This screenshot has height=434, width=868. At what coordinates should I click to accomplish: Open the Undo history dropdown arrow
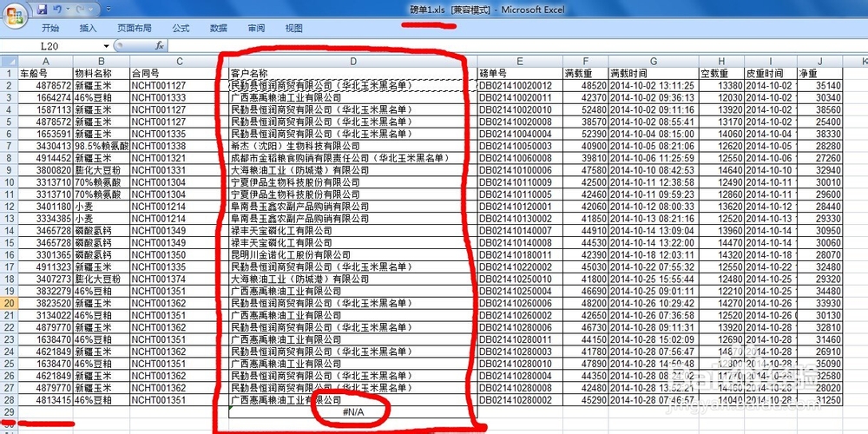point(67,10)
